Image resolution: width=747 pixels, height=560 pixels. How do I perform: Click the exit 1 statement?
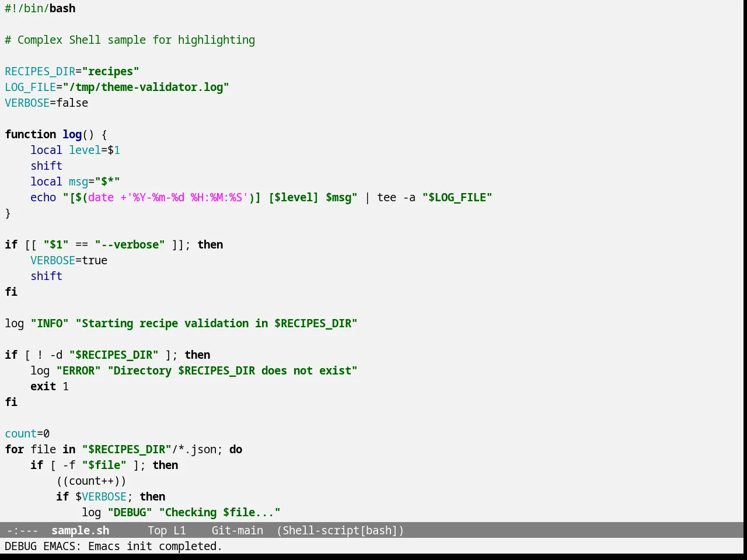pos(50,386)
